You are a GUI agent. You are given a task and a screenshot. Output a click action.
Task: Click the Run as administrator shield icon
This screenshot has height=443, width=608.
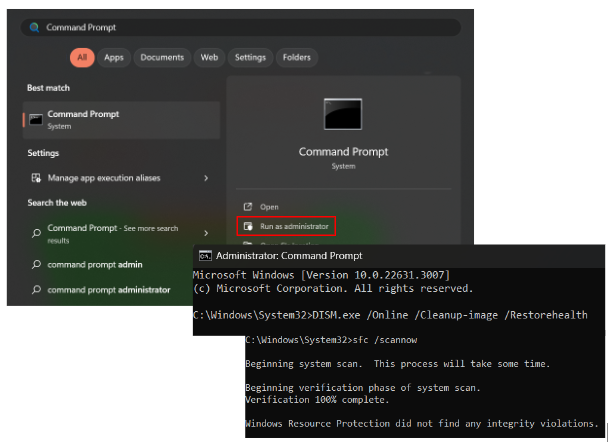[248, 226]
